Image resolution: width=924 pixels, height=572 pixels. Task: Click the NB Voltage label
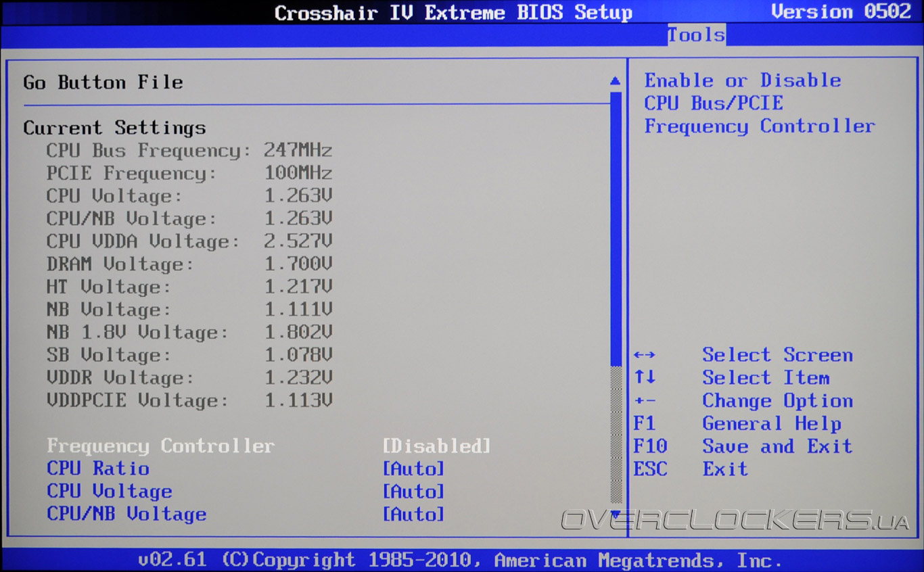point(109,310)
